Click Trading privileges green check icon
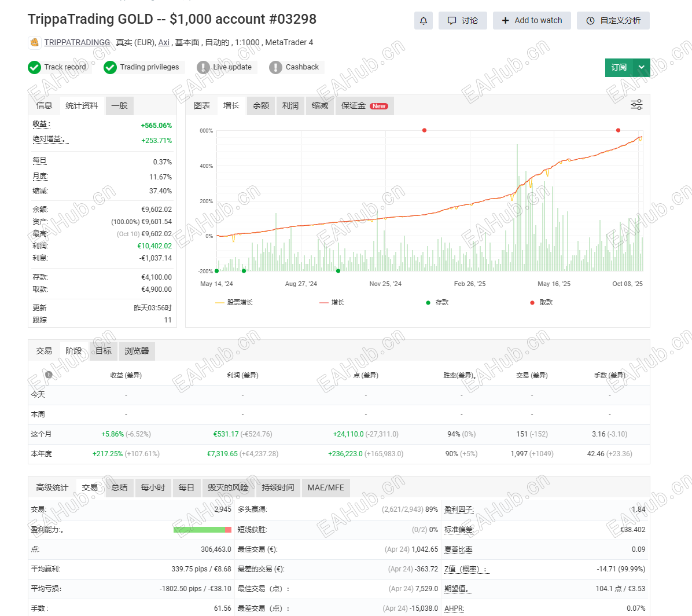Screen dimensions: 692x616 (x=111, y=68)
